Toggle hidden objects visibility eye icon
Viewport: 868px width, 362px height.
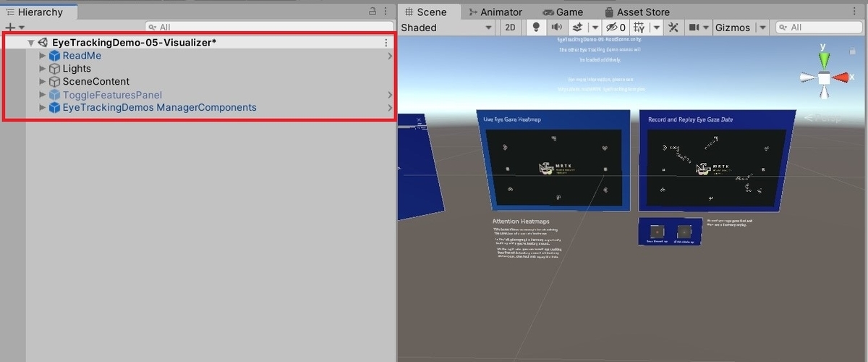click(616, 28)
